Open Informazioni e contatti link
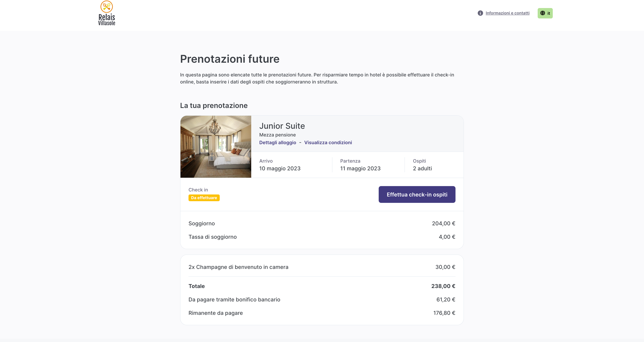The width and height of the screenshot is (644, 342). (x=507, y=13)
